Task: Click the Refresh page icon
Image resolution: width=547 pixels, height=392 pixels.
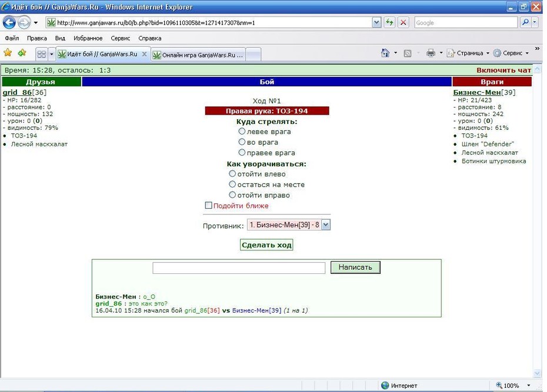Action: point(389,23)
